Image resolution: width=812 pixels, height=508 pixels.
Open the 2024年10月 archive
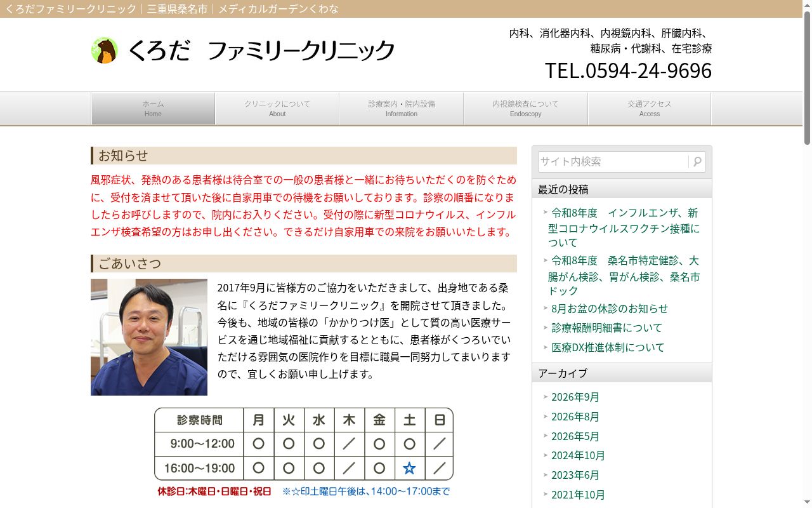click(578, 455)
